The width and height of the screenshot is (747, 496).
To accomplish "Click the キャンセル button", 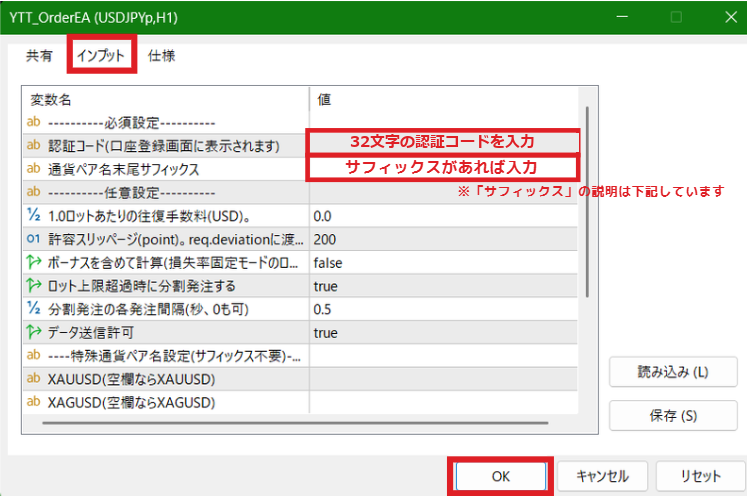I will (x=602, y=476).
